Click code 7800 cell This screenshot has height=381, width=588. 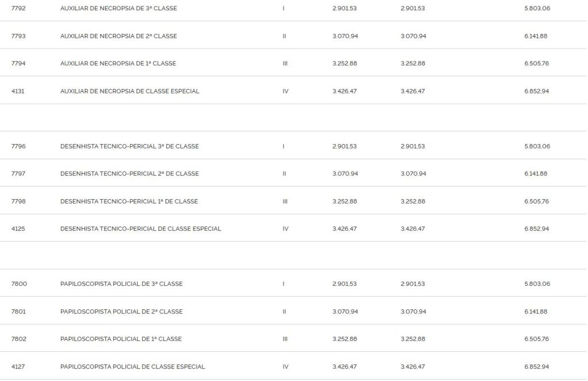(19, 284)
